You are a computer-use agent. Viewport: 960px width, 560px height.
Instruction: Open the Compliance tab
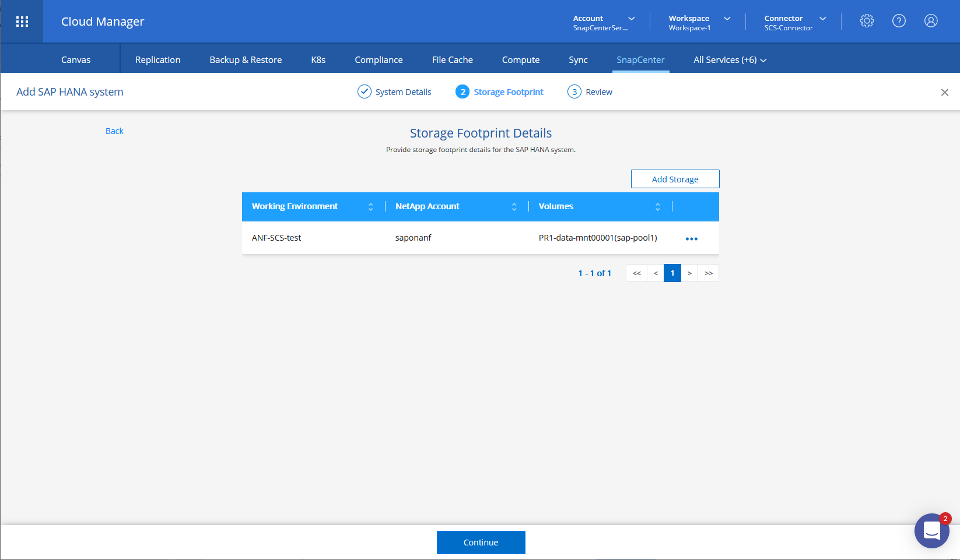(379, 60)
